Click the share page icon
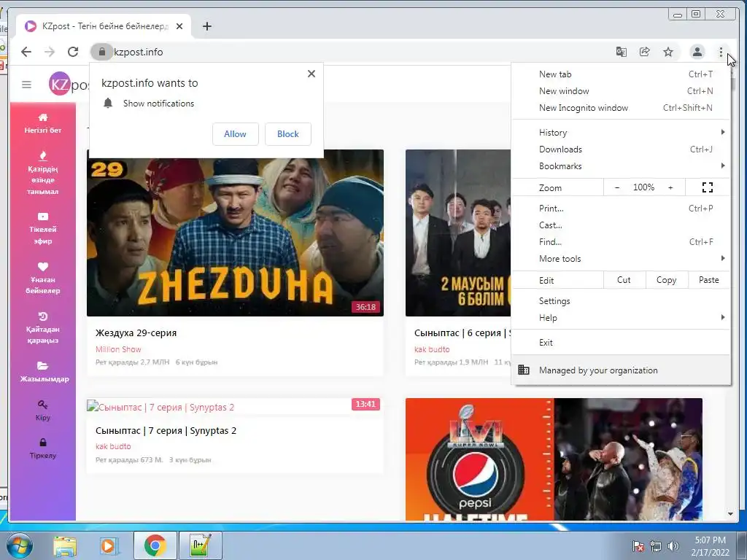 pos(645,52)
